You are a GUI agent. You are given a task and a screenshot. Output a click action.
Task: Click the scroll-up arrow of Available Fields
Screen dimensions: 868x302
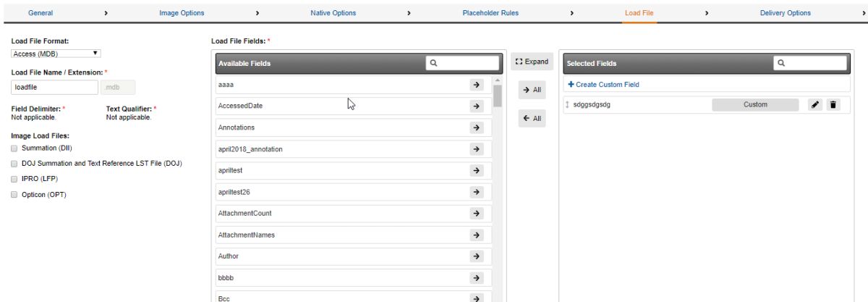[498, 79]
